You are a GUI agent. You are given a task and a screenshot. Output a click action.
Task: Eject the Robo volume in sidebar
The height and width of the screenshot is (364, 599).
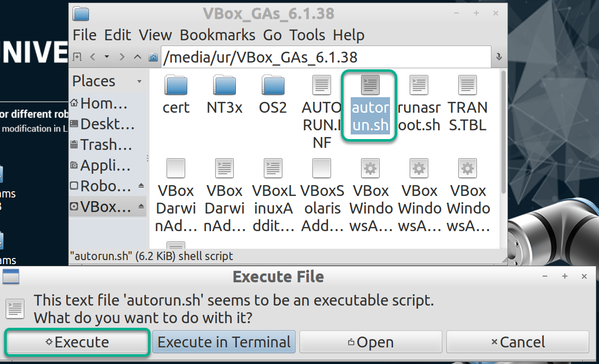(x=141, y=186)
